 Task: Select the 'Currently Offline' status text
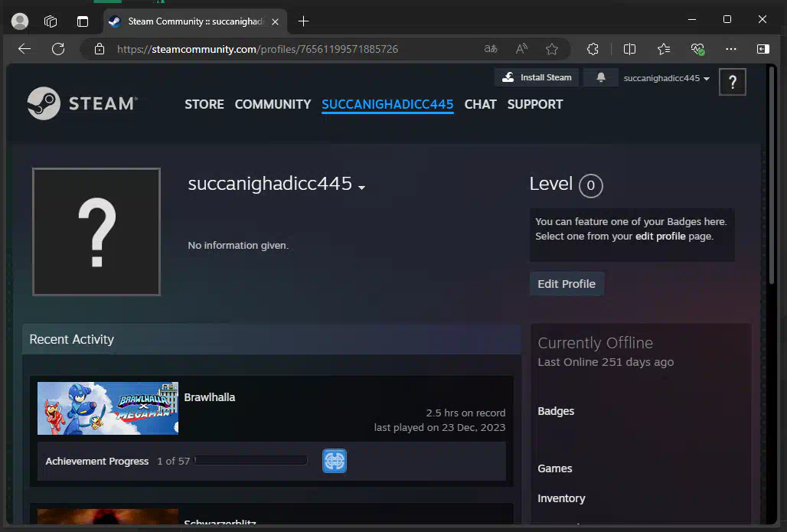tap(596, 343)
